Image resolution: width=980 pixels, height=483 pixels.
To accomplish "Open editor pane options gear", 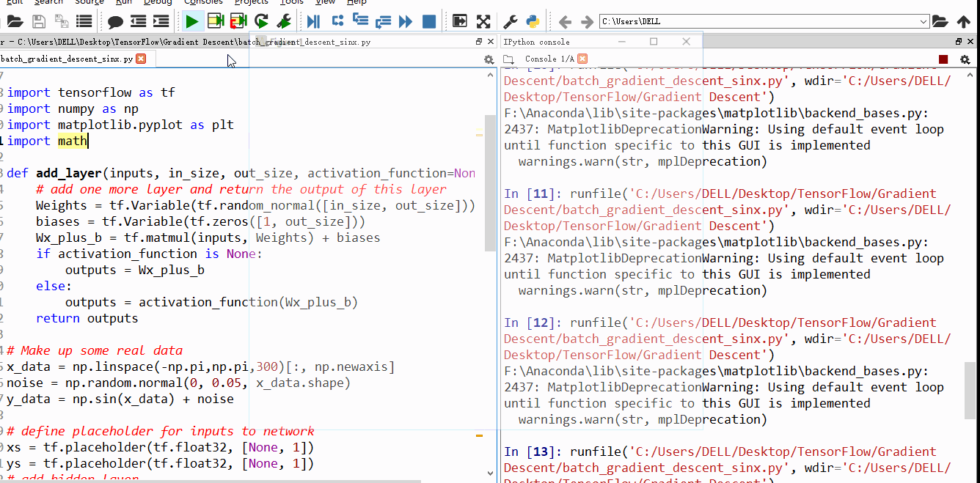I will tap(489, 59).
